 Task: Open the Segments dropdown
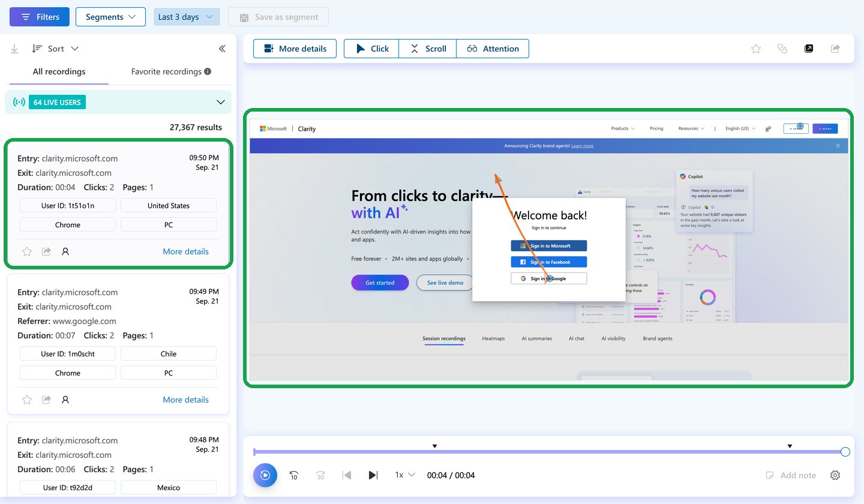click(110, 17)
